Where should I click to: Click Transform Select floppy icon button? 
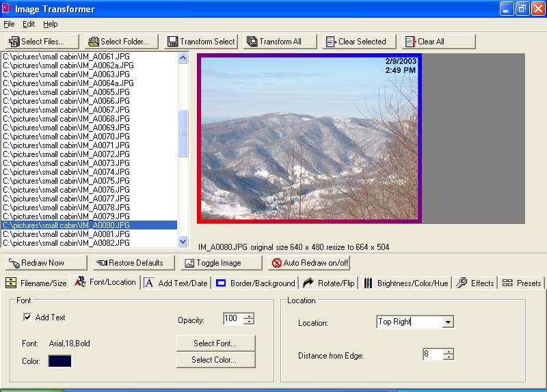pos(201,42)
